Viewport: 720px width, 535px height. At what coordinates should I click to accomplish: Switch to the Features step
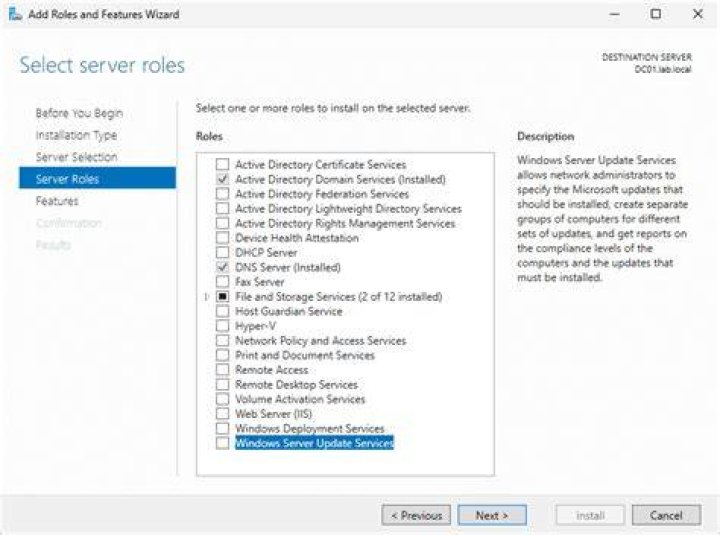click(x=57, y=201)
